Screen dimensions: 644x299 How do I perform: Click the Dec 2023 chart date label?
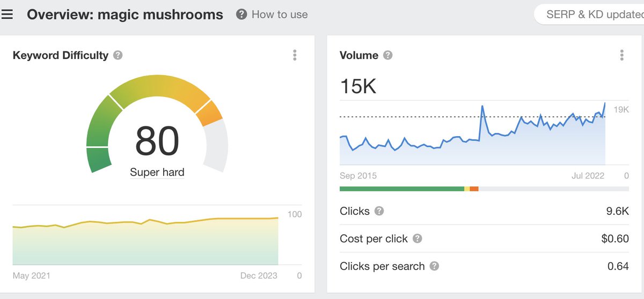(x=259, y=275)
